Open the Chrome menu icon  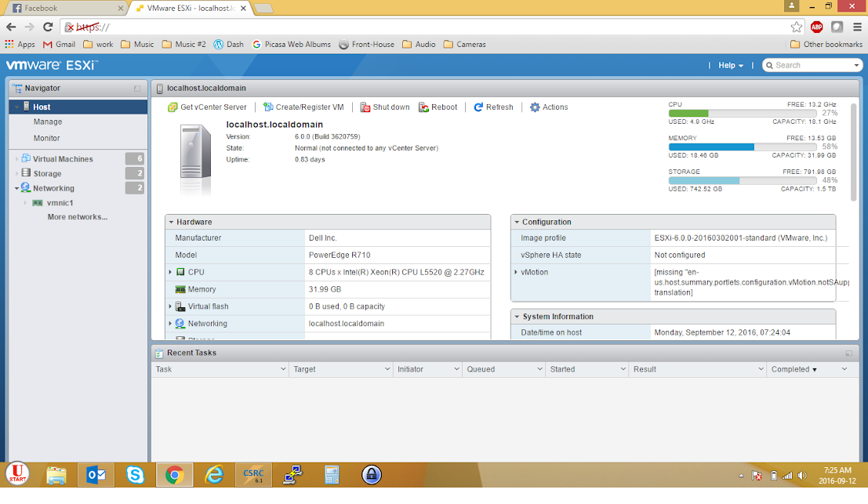click(857, 27)
